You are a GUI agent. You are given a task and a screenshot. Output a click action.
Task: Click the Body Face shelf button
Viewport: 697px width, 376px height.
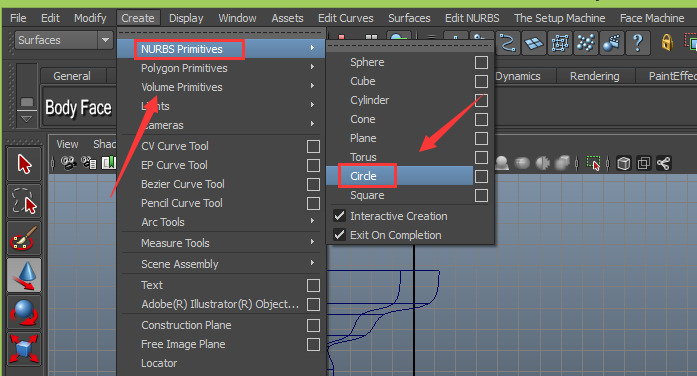click(79, 108)
